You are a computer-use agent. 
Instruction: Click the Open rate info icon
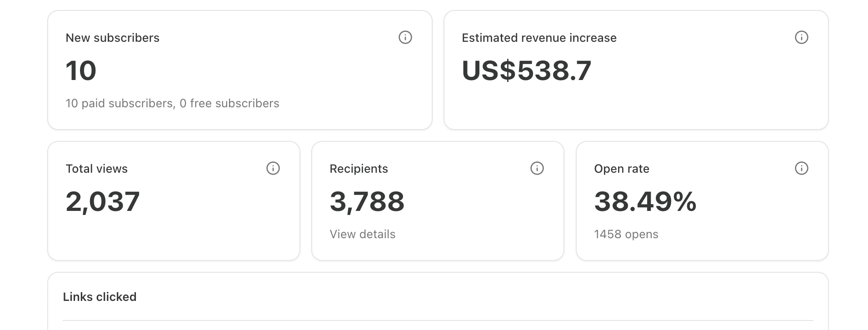click(x=801, y=168)
